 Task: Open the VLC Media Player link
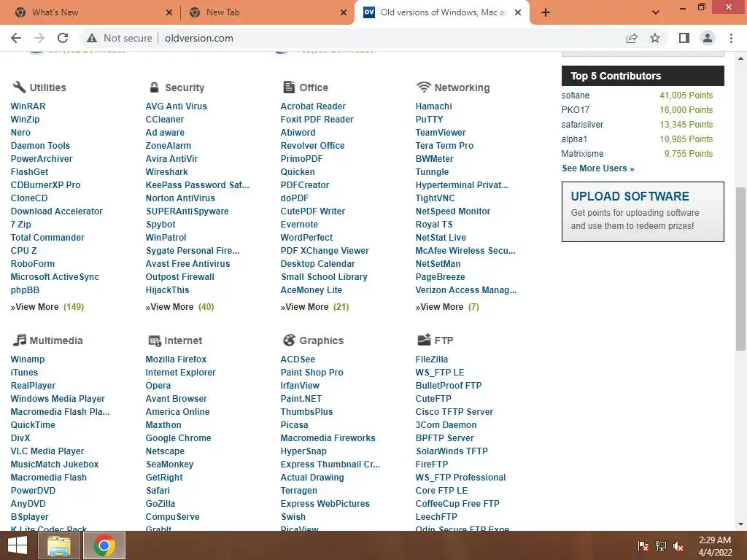(47, 451)
